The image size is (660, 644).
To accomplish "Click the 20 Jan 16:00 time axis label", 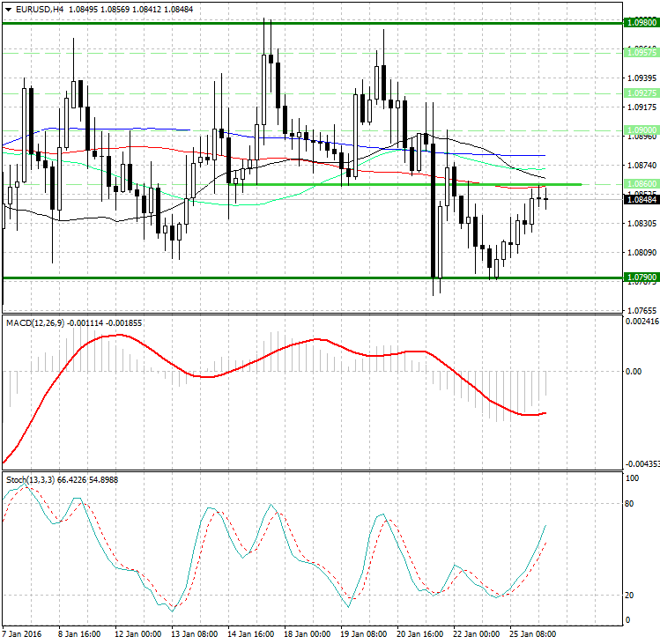I will pos(419,633).
